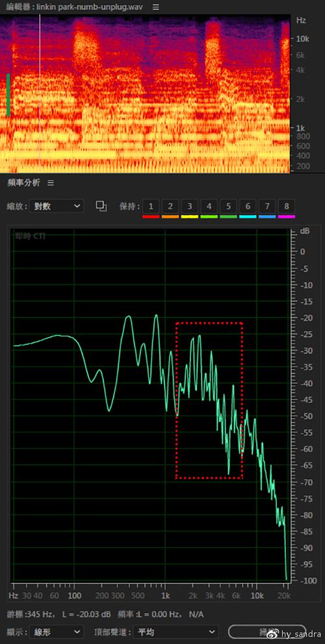
Task: Select the editor tab for linkin park-numb-unplug.wav
Action: tap(75, 7)
